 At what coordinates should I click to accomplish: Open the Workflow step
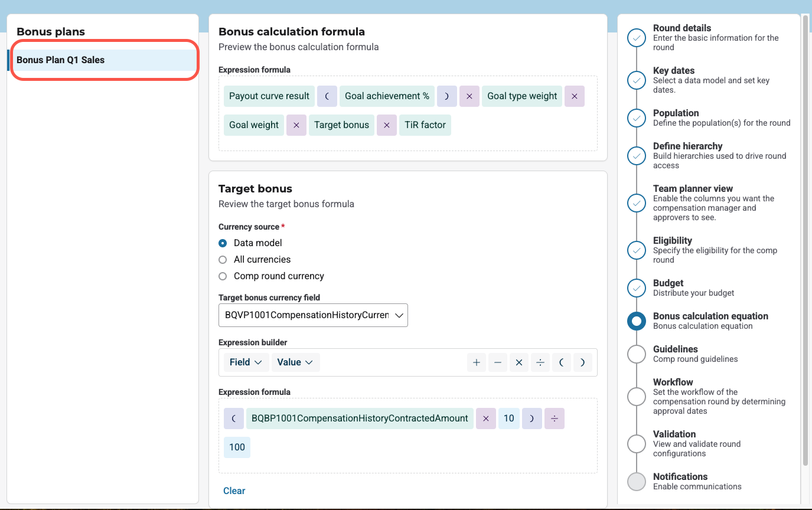pyautogui.click(x=636, y=397)
